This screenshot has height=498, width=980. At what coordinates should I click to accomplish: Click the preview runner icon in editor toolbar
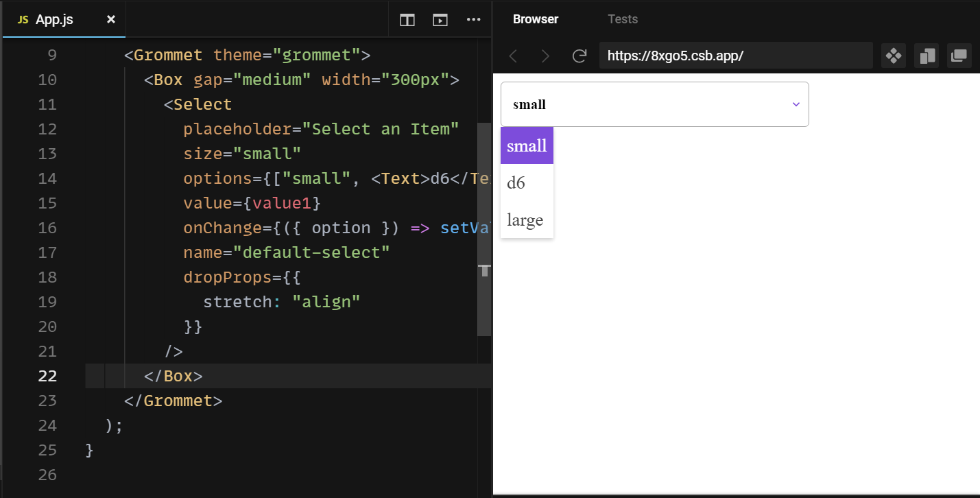coord(440,20)
